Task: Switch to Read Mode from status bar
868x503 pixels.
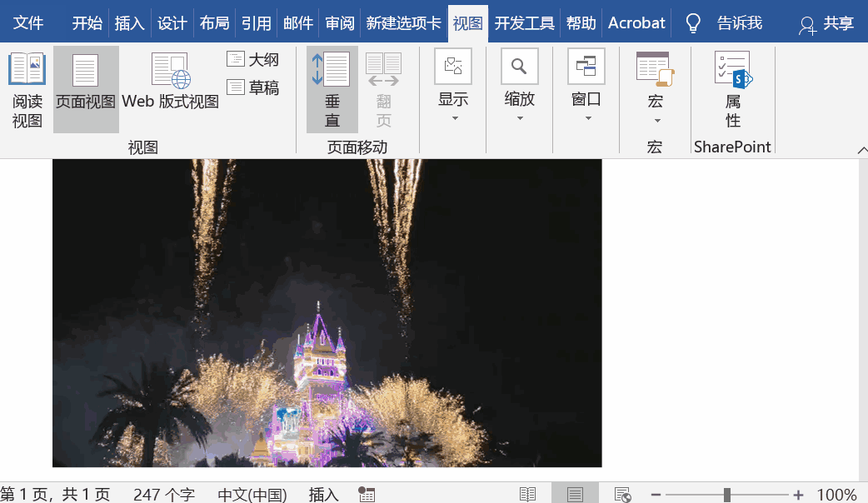Action: tap(527, 494)
